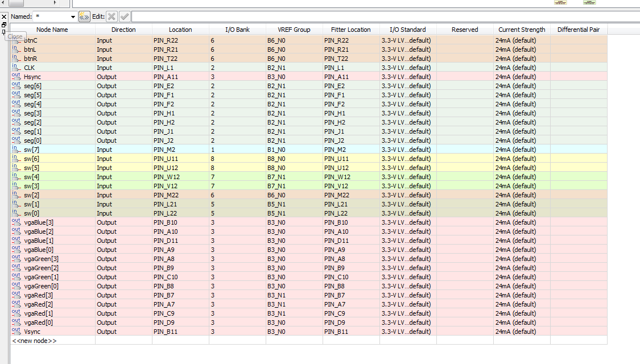Select the seg[5] node name cell
640x364 pixels.
pos(53,95)
